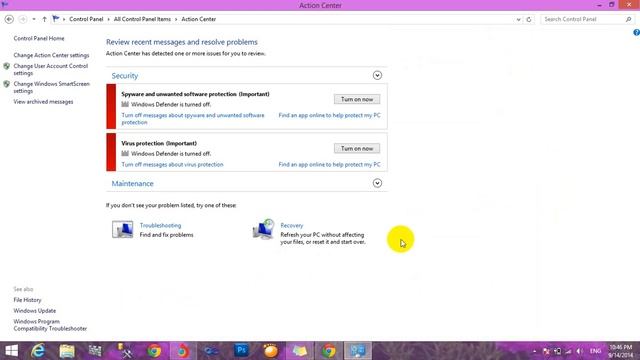Open the Chrome icon beside Sticky Notes
Screen dimensions: 640x360
[x=329, y=351]
